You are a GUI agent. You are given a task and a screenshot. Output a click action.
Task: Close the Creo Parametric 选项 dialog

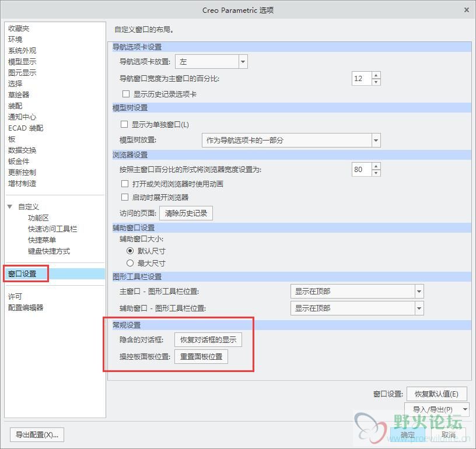pos(467,10)
